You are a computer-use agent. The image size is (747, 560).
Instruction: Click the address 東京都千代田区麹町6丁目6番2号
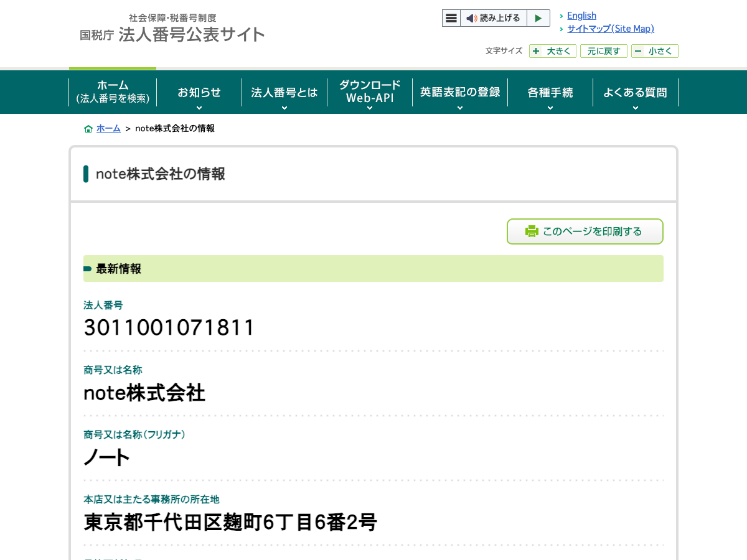click(230, 522)
